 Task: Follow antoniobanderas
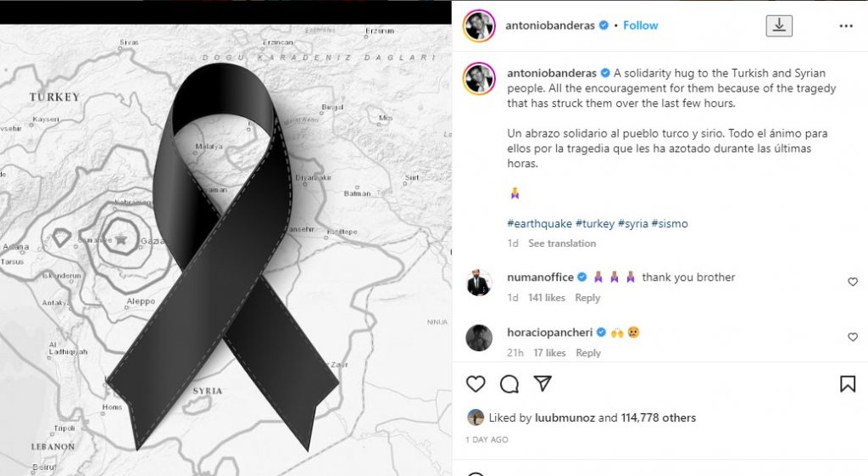click(x=641, y=25)
